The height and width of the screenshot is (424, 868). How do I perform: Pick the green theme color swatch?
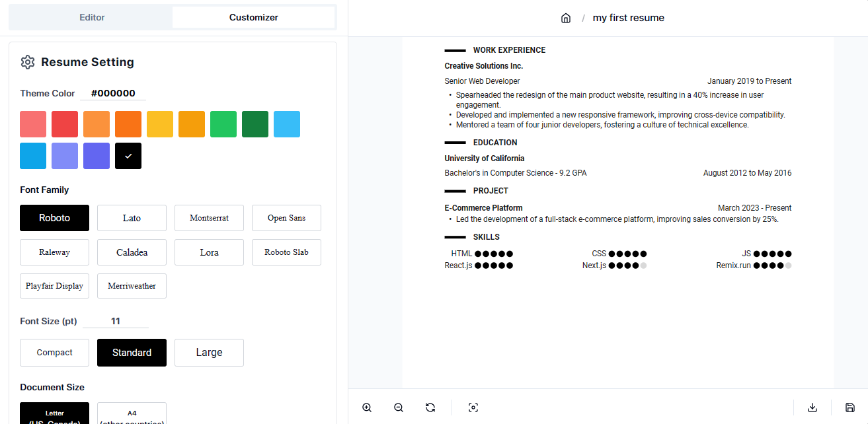pyautogui.click(x=223, y=124)
